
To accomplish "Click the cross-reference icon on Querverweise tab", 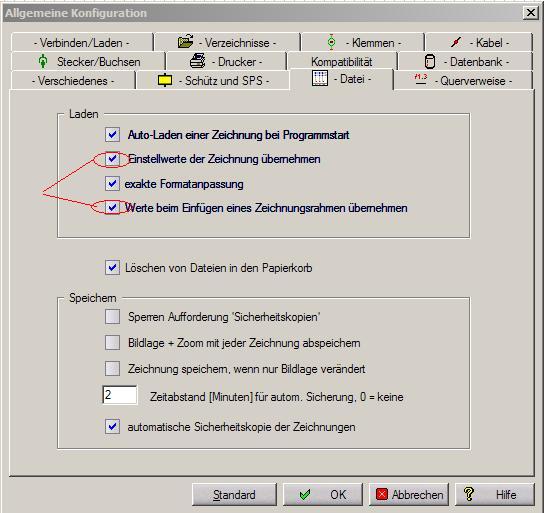I will (420, 79).
